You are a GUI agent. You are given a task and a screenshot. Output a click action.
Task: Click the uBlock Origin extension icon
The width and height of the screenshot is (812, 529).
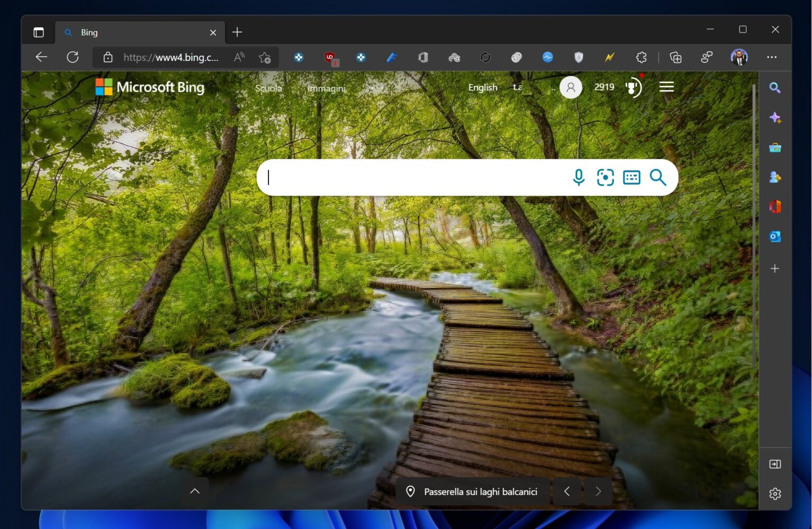pos(330,58)
